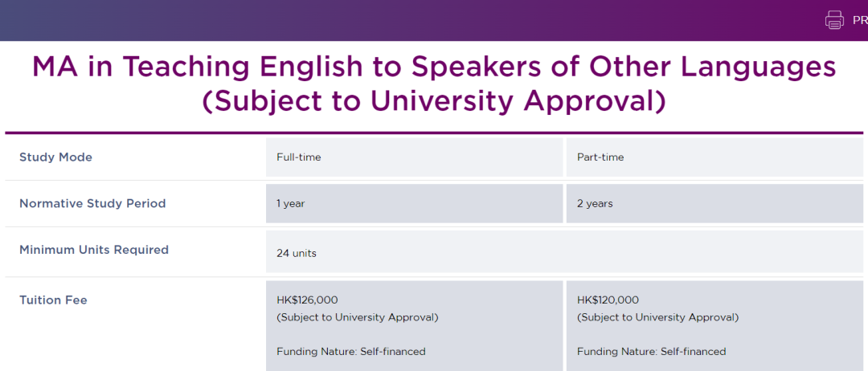Click the partially visible Print label
Viewport: 868px width, 371px height.
click(x=859, y=20)
